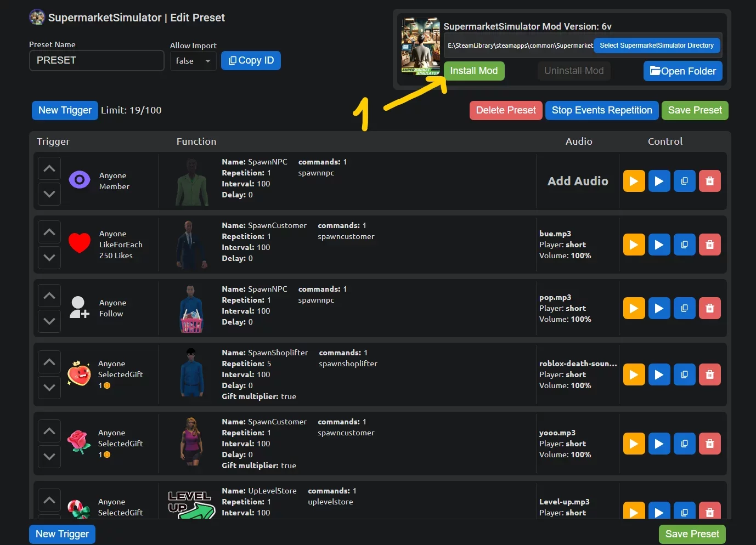Duplicate the Anyone Member trigger
The image size is (756, 545).
tap(684, 181)
